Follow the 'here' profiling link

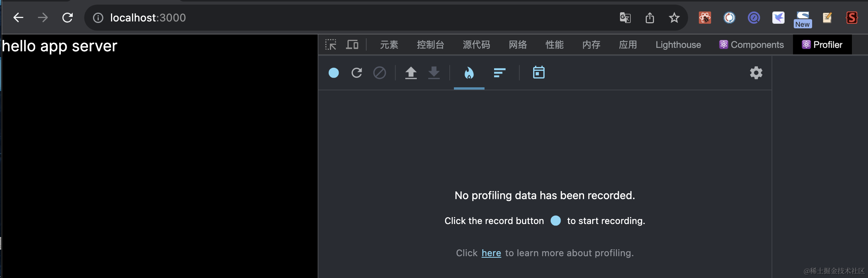point(491,253)
